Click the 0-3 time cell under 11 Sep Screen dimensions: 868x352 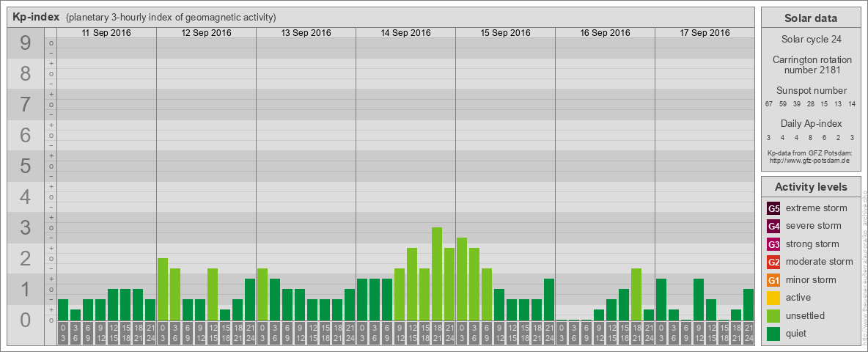(63, 334)
